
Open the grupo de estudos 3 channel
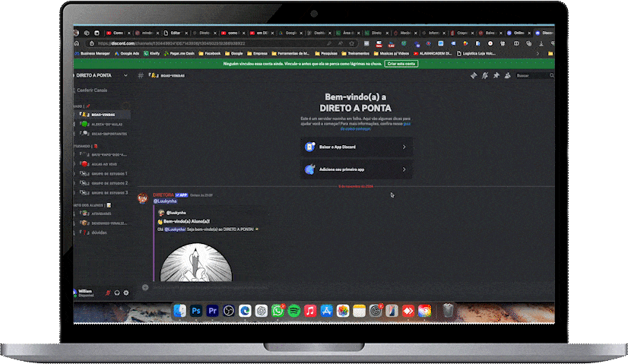tap(109, 192)
